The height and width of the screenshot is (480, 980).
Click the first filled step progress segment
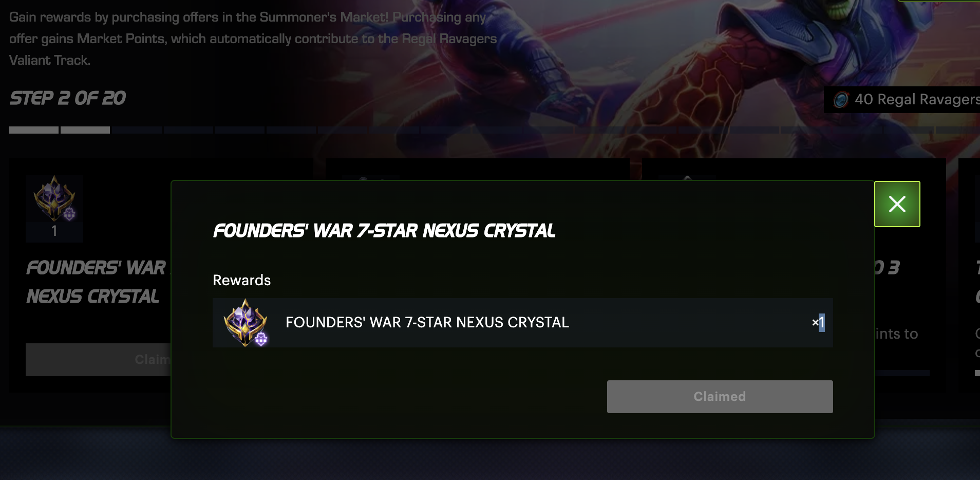click(x=34, y=130)
